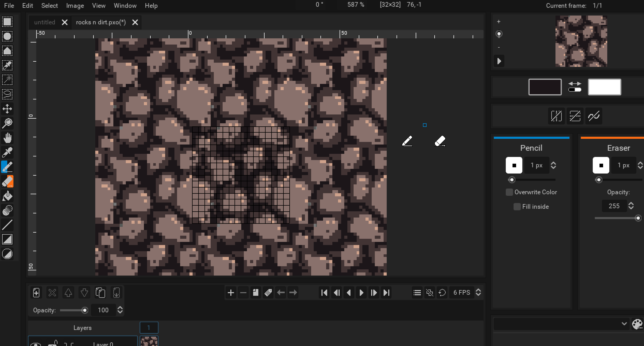Toggle onion skinning in the timeline

pyautogui.click(x=430, y=292)
